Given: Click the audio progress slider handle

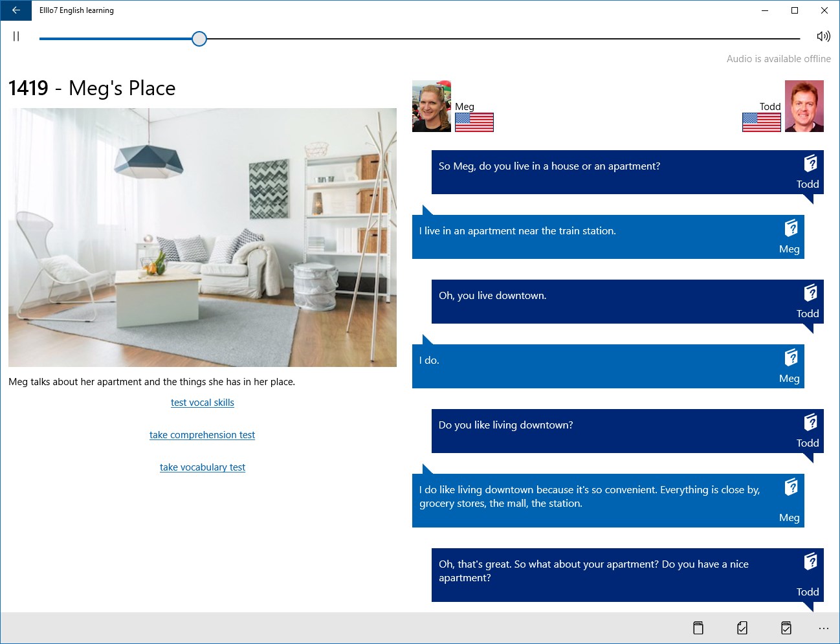Looking at the screenshot, I should (x=199, y=39).
